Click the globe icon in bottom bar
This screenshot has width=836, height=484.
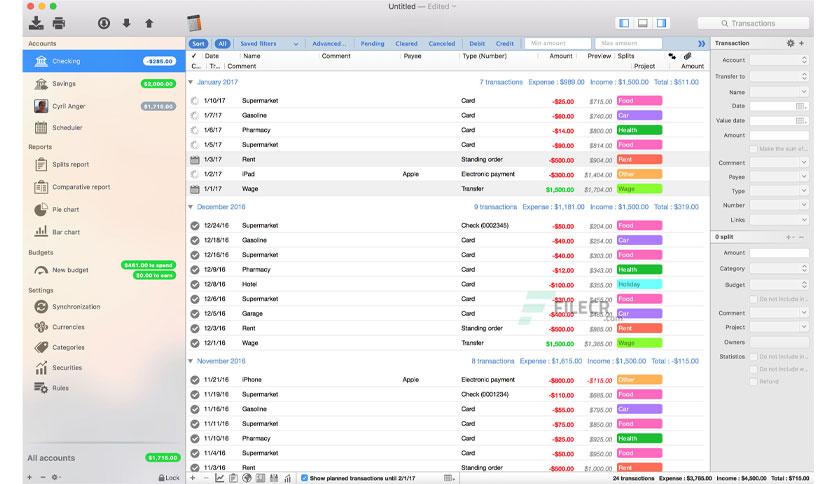coord(246,478)
